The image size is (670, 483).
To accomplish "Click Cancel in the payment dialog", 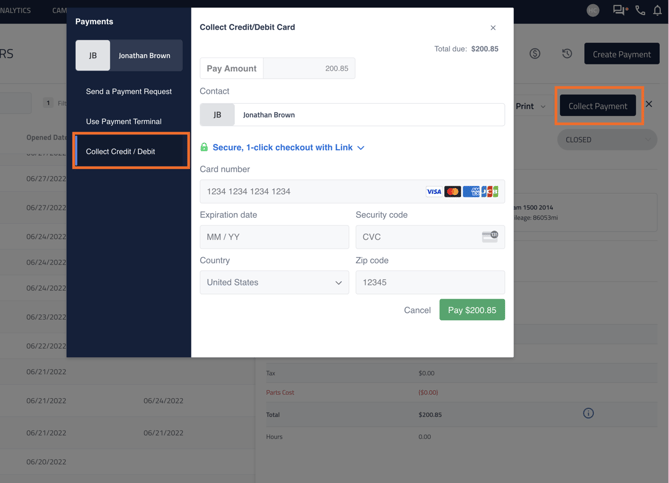I will click(x=417, y=310).
